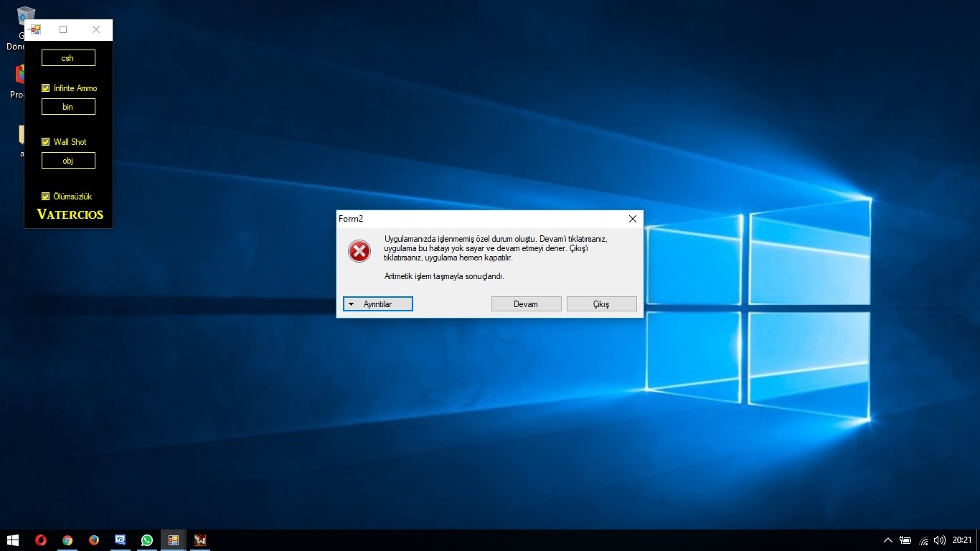Click the VATERCIOS label text

70,215
